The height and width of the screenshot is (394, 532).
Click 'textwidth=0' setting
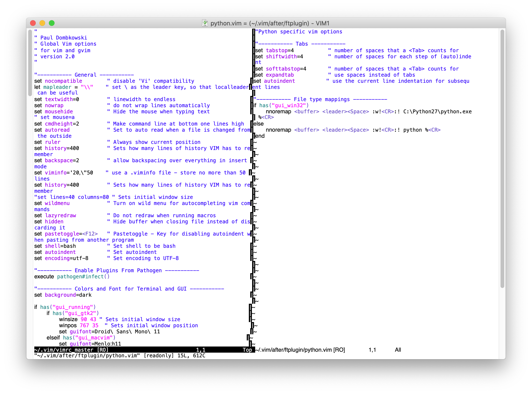62,99
